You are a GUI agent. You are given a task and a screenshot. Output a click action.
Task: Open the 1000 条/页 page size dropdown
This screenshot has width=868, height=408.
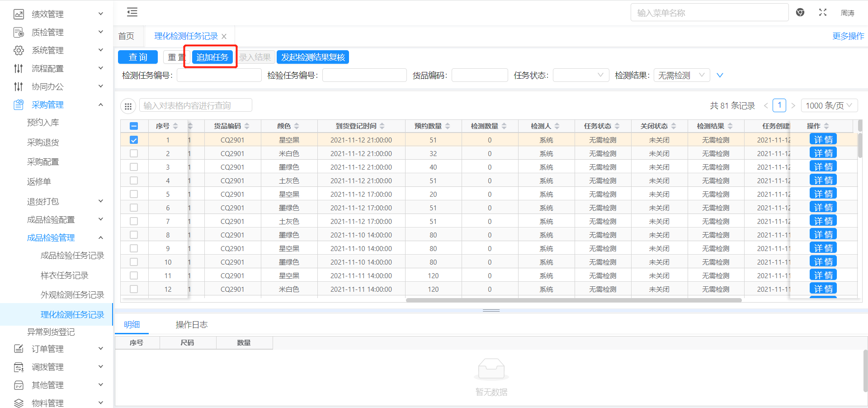[x=829, y=106]
